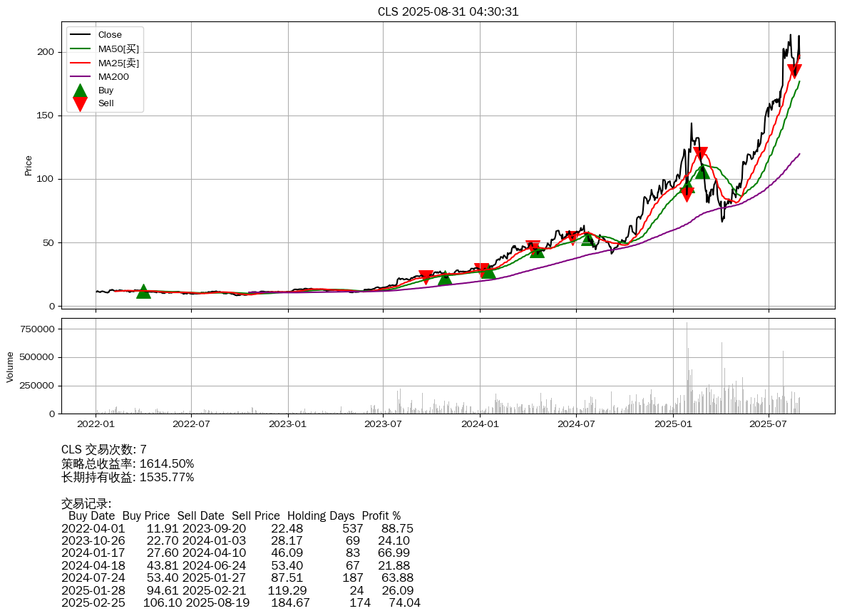Click the green Buy triangle in the legend
Viewport: 842px width, 616px height.
80,91
